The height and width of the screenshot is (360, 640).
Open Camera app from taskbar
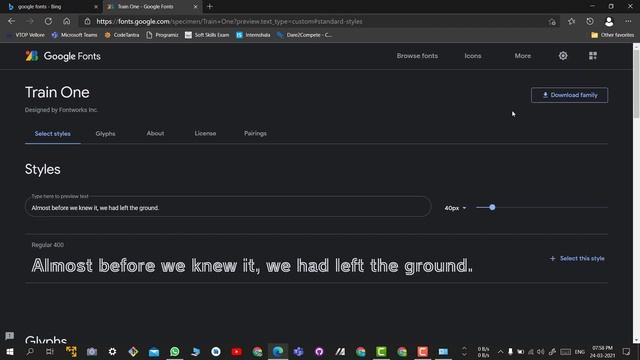coord(92,351)
